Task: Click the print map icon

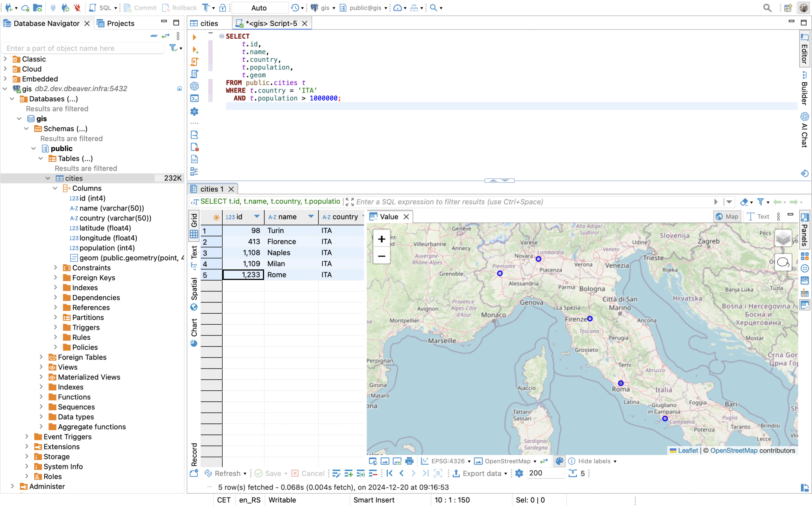Action: [x=409, y=461]
